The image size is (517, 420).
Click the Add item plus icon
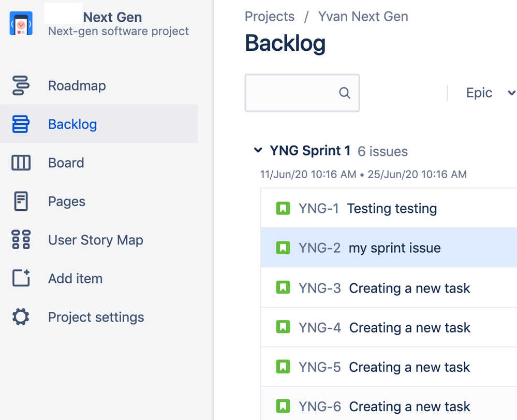point(21,278)
